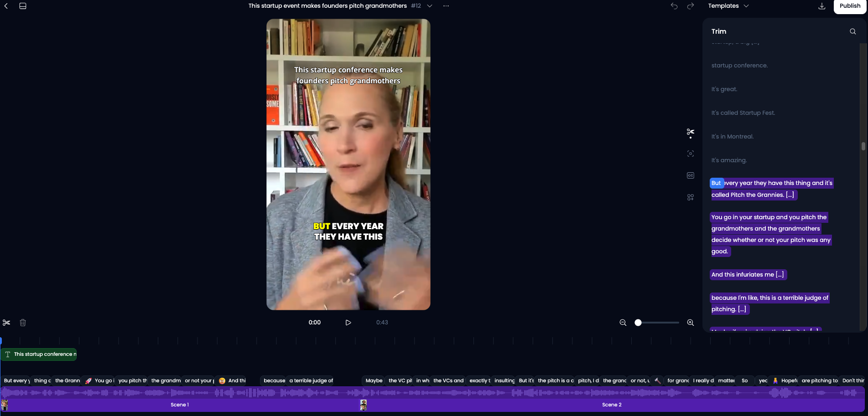
Task: Select the rocket emoji 'You go i' caption chip
Action: pyautogui.click(x=99, y=380)
